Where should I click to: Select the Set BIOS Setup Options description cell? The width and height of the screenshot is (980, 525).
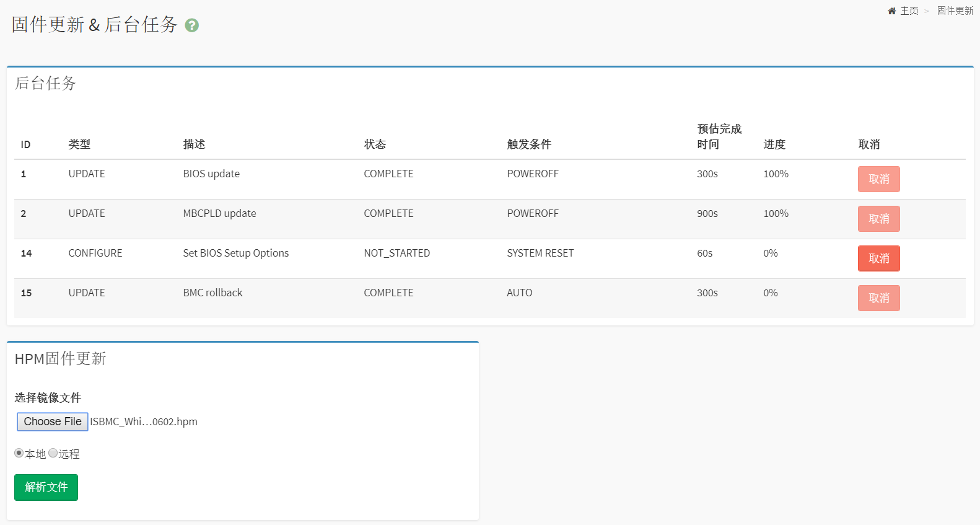[235, 253]
